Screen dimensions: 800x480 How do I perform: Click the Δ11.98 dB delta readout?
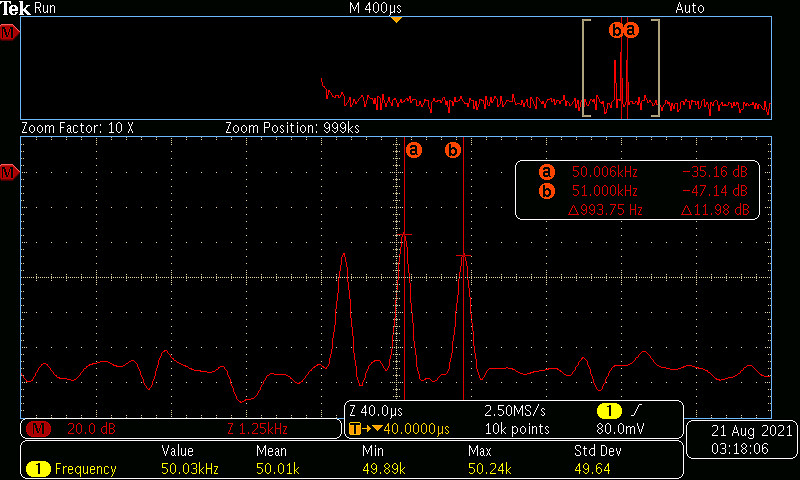click(715, 210)
